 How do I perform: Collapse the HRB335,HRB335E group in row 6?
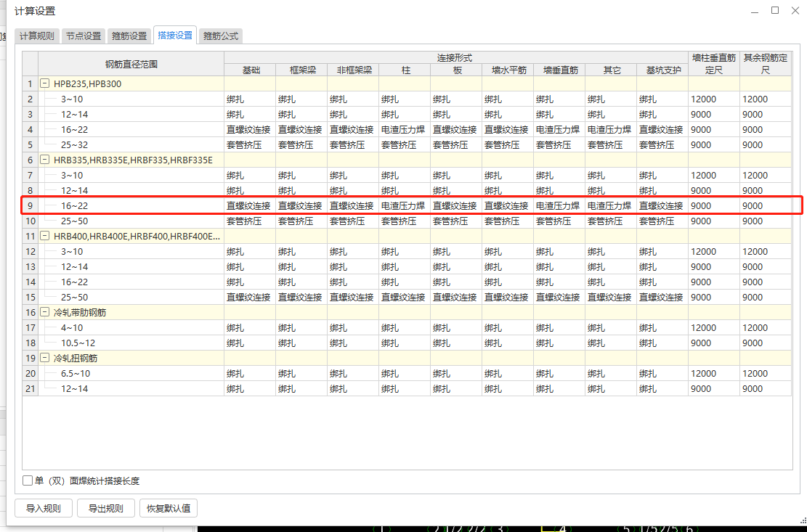pos(45,160)
